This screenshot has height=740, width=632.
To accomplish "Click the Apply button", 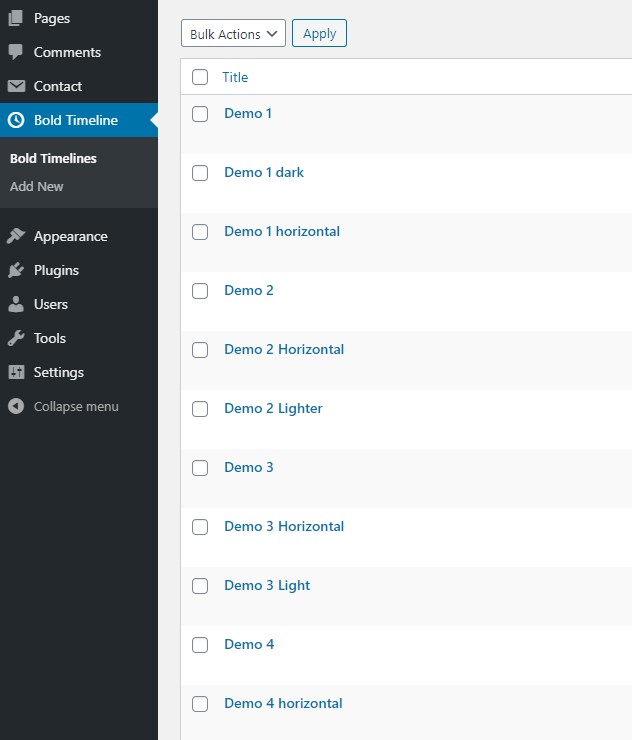I will point(320,33).
